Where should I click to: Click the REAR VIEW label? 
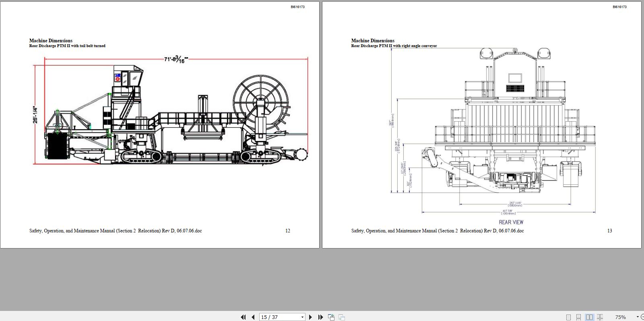click(x=511, y=222)
